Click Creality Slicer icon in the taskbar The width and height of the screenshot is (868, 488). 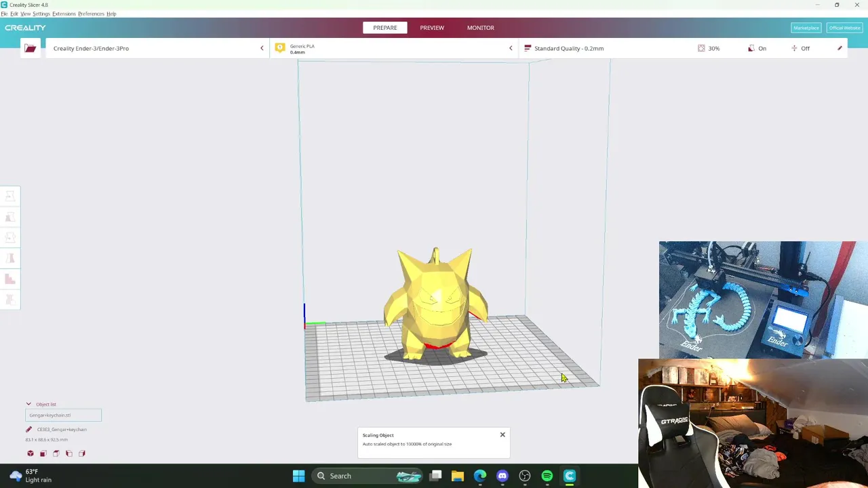570,476
